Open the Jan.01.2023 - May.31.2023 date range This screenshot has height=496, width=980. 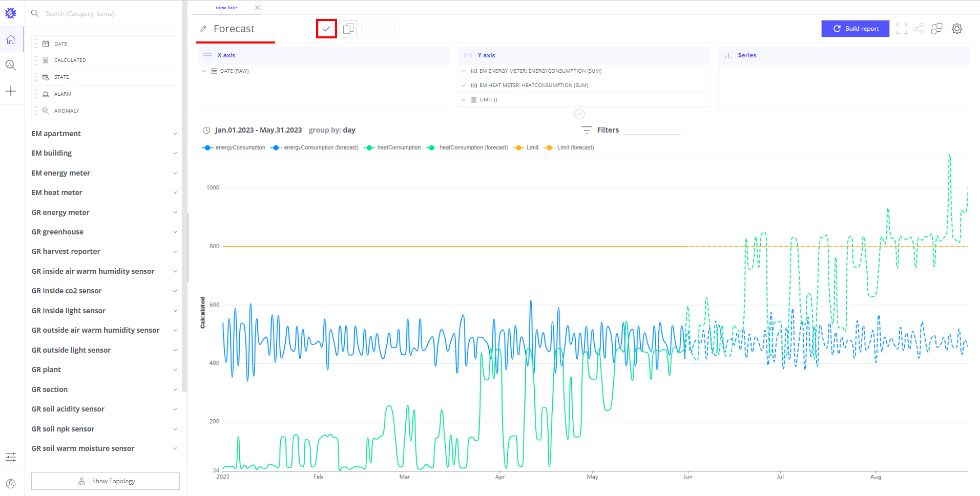(258, 130)
